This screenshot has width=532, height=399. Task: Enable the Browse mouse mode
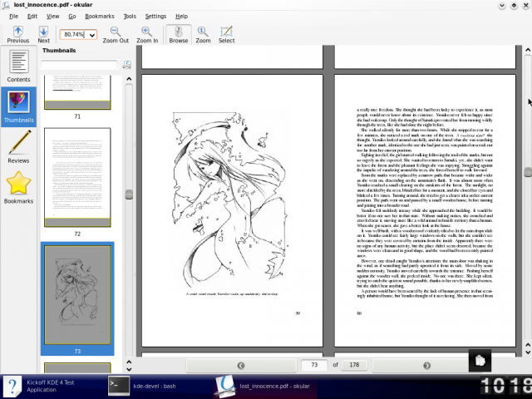[178, 34]
